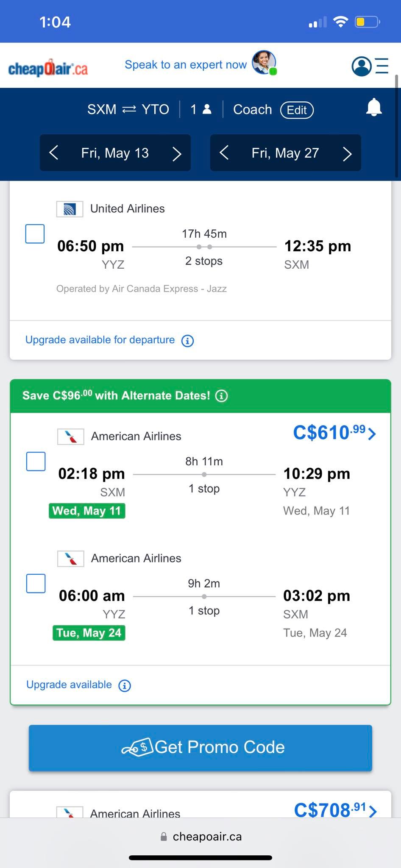Open the user account profile icon
Viewport: 401px width, 868px height.
coord(362,66)
